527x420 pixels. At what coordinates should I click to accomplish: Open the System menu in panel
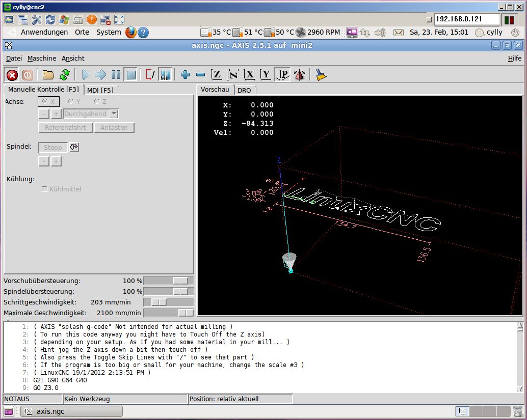tap(109, 32)
